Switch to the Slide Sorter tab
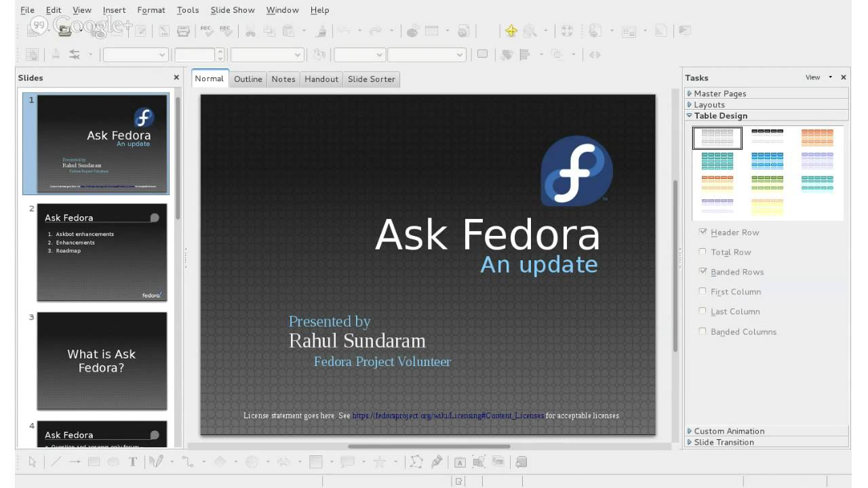868x488 pixels. point(372,79)
